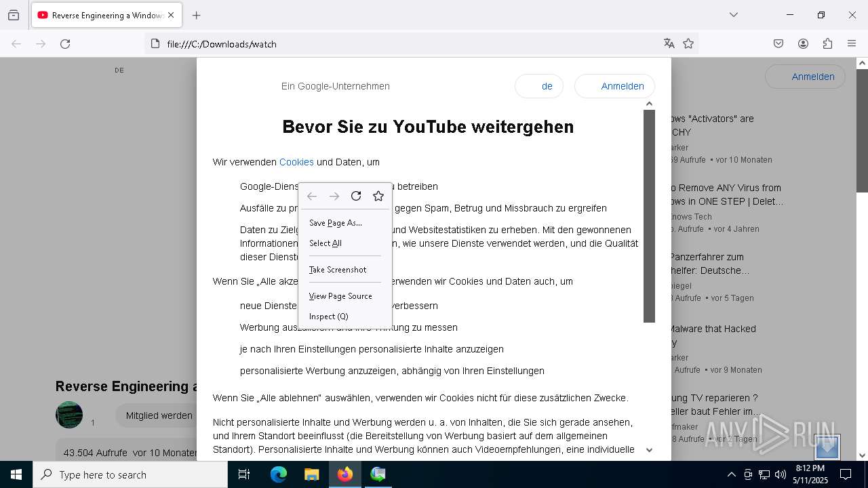Switch to Firefox taskbar icon
Viewport: 868px width, 488px height.
tap(344, 474)
